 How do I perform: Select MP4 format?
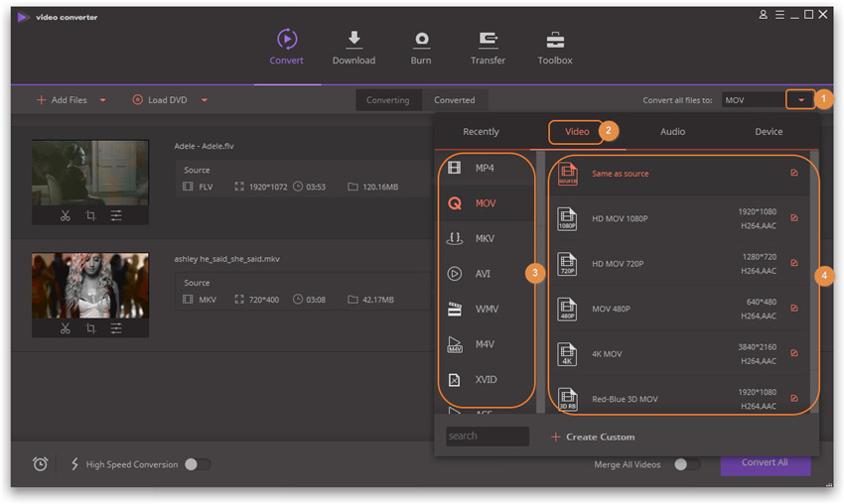[485, 169]
